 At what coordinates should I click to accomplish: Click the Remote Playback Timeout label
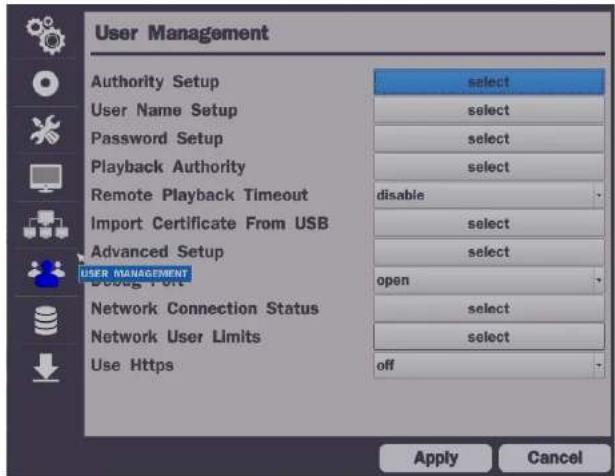[x=199, y=195]
